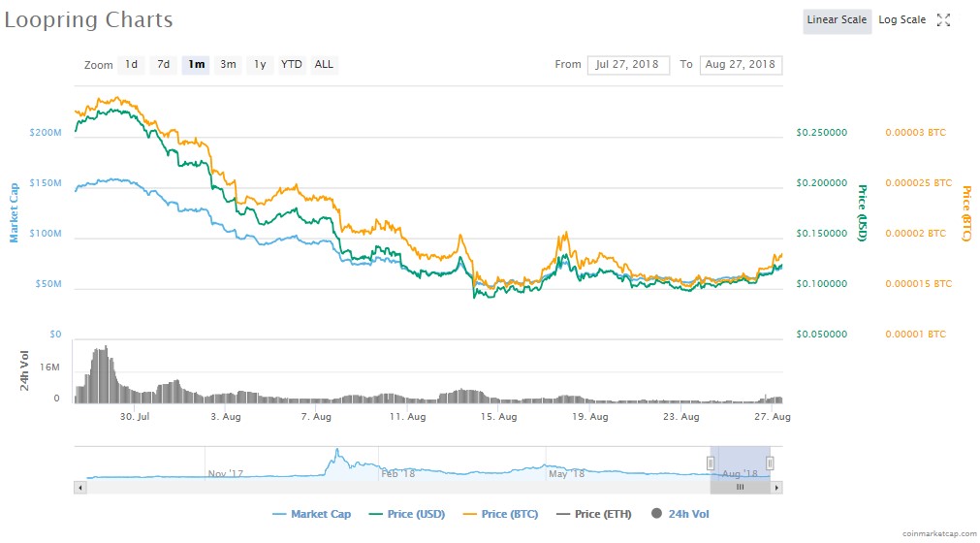980x543 pixels.
Task: Click the $50M market cap axis label
Action: [48, 284]
